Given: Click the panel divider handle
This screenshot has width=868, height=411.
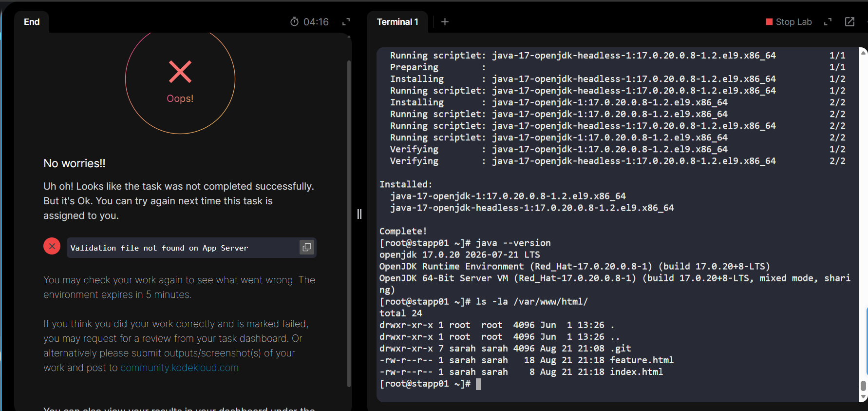Looking at the screenshot, I should (359, 214).
